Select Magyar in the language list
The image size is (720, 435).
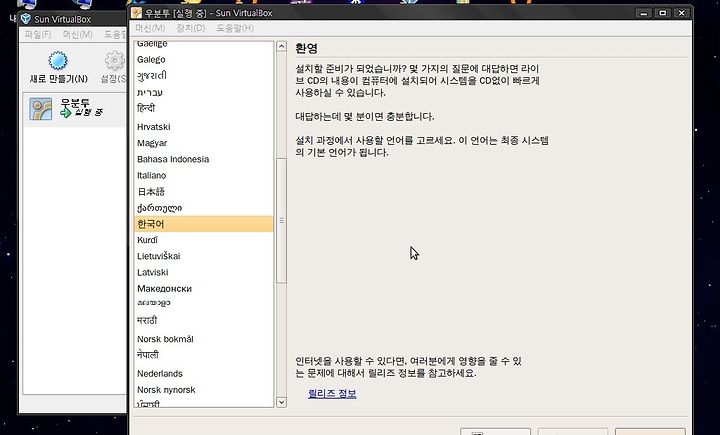tap(204, 143)
